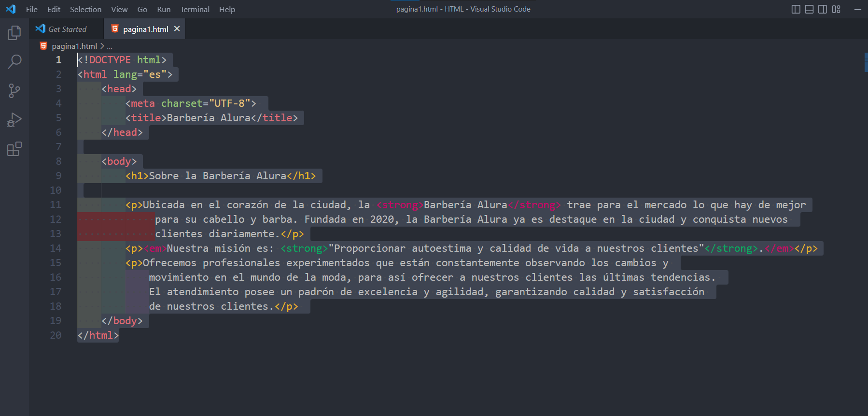
Task: Open the Edit menu
Action: [x=54, y=9]
